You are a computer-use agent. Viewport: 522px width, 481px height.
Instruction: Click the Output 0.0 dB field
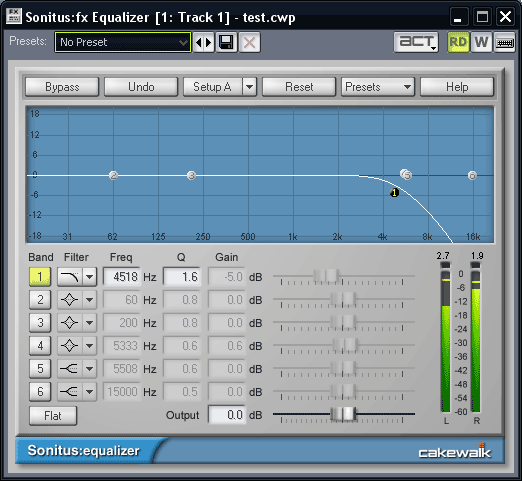[x=227, y=415]
